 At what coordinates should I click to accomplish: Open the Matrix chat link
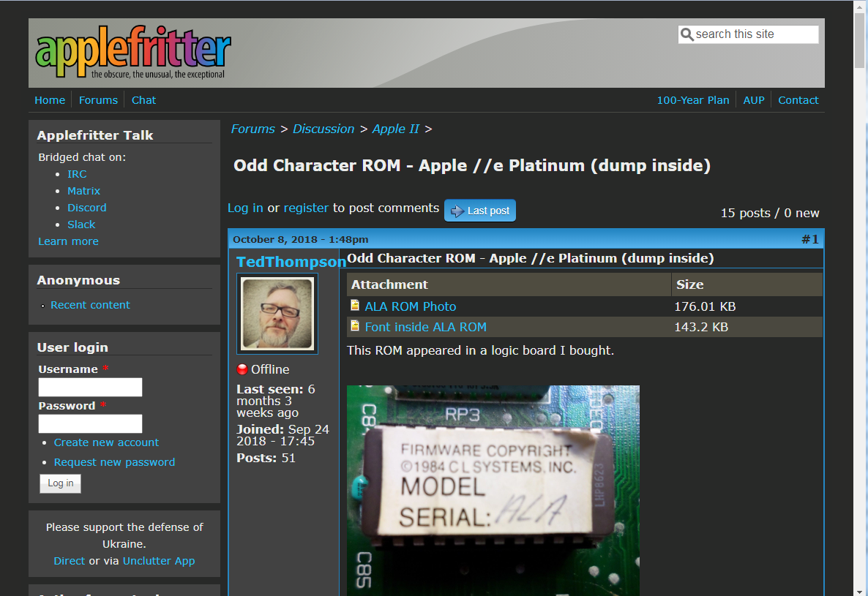(x=83, y=191)
